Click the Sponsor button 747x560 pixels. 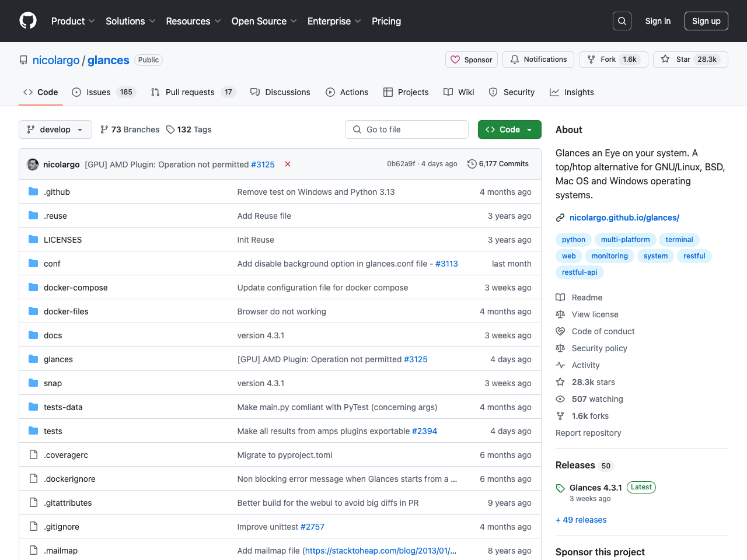coord(472,60)
